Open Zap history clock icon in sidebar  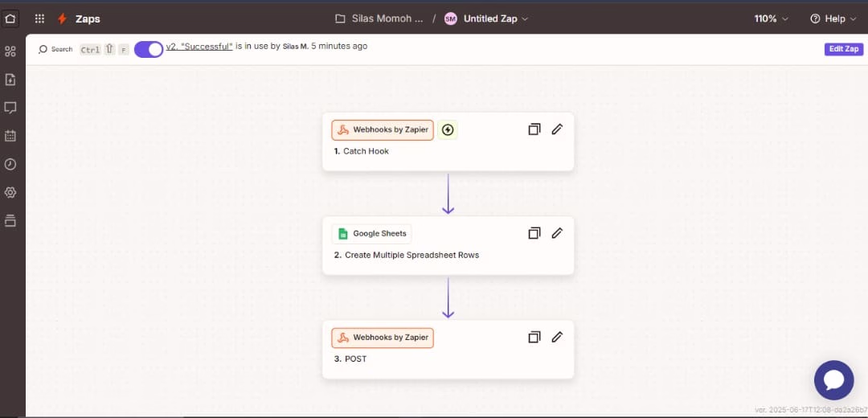coord(10,164)
